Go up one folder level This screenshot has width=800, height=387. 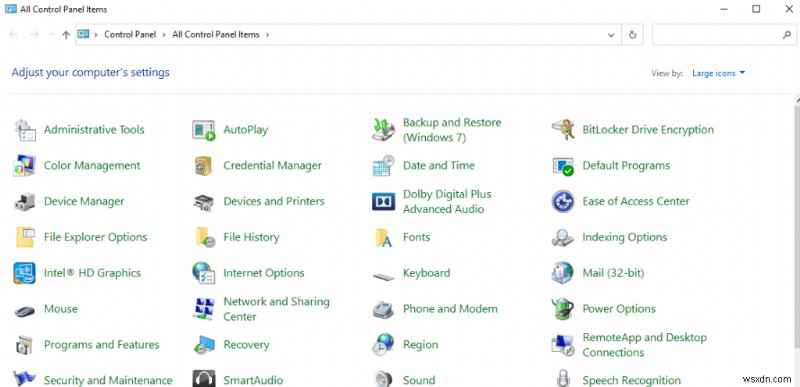[66, 35]
